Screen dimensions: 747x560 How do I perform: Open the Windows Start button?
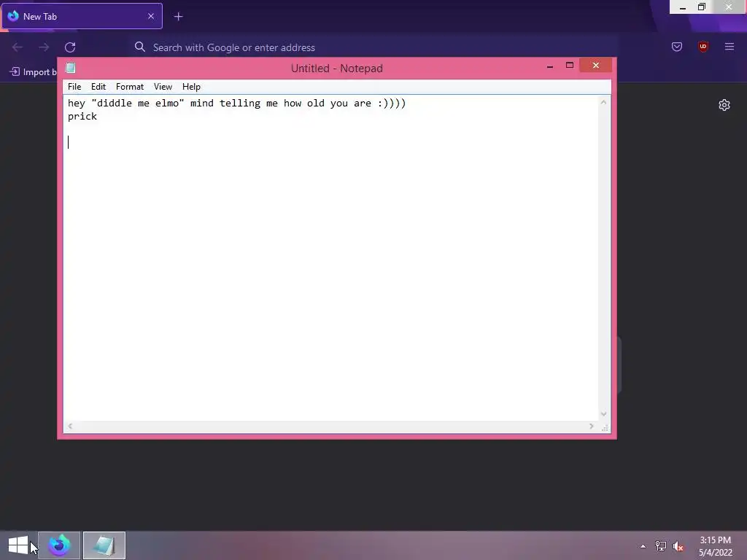coord(18,545)
